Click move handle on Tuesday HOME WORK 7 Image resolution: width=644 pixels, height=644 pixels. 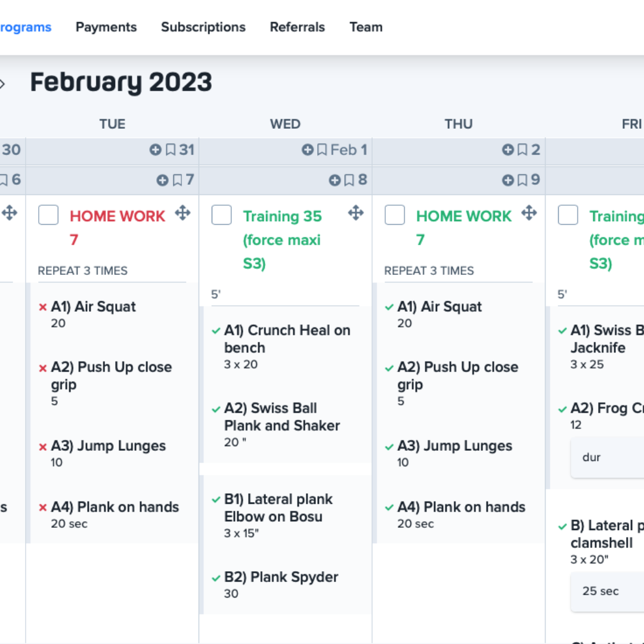182,213
